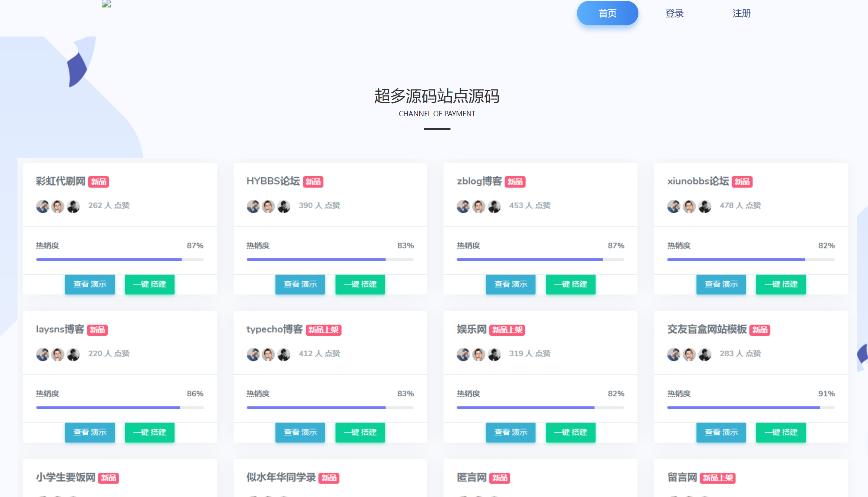Click the 新品 badge on zblog博客

515,182
